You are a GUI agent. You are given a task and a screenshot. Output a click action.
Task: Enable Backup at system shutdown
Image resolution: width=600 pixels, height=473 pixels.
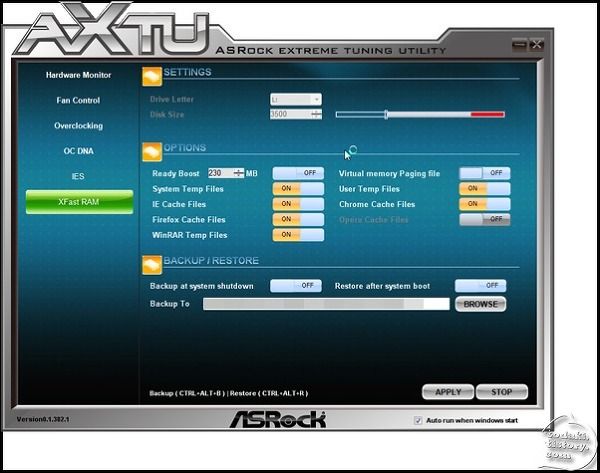pyautogui.click(x=296, y=285)
